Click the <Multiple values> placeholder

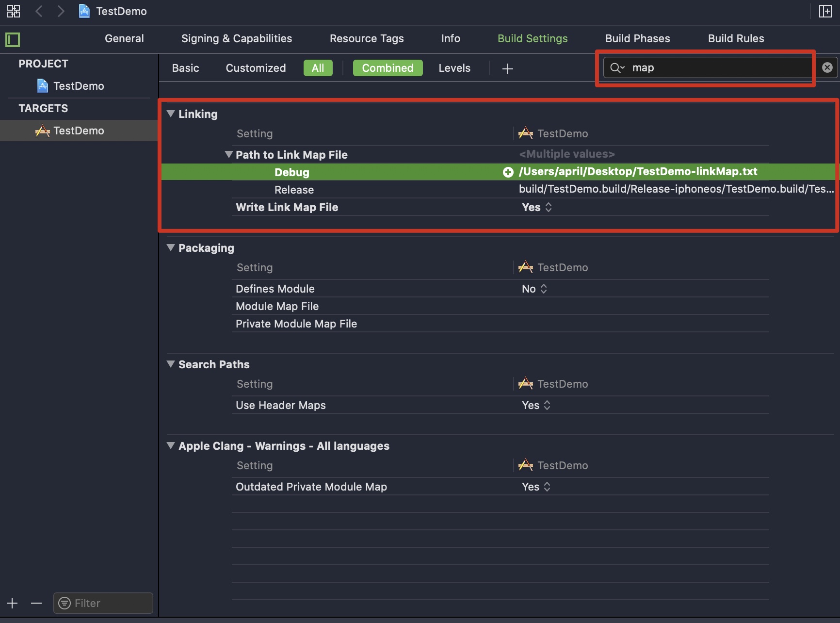[567, 154]
